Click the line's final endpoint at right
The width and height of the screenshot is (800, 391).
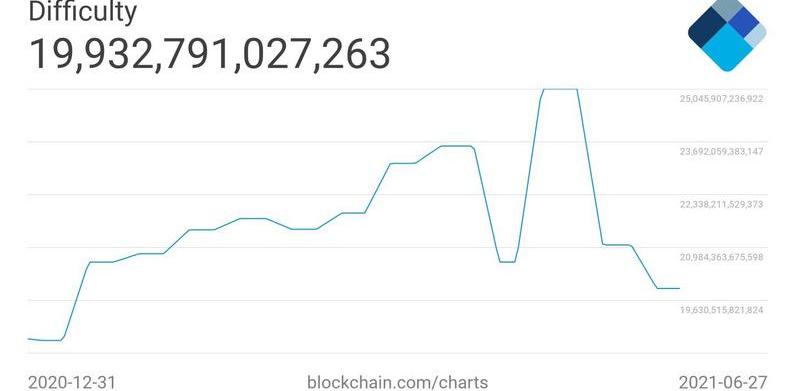tap(679, 288)
